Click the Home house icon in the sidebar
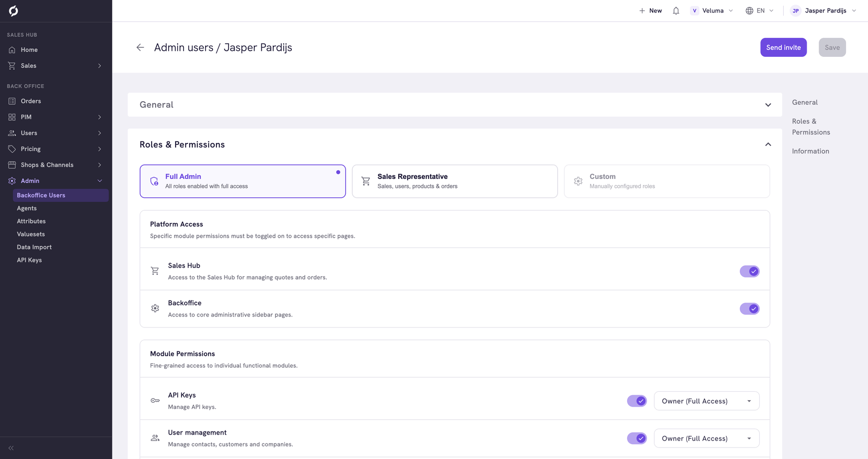868x459 pixels. coord(12,50)
